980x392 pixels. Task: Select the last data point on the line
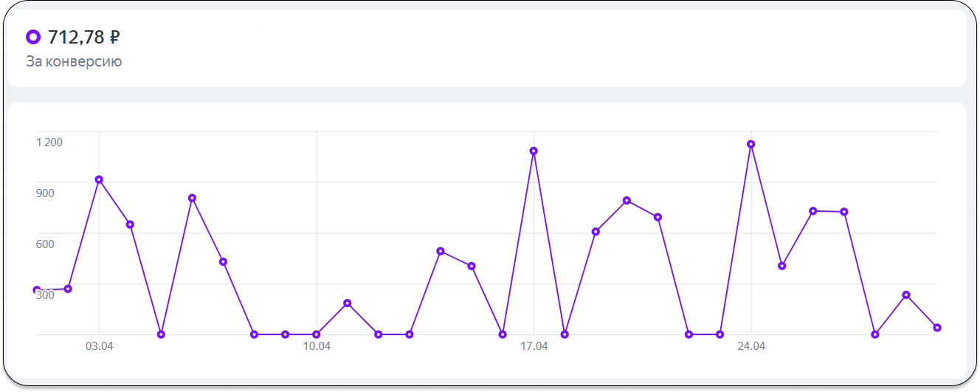coord(937,328)
